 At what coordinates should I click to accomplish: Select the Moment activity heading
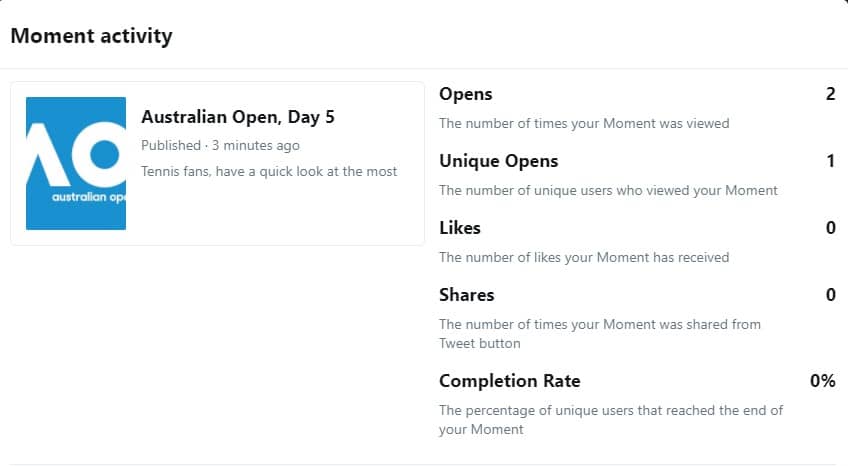pyautogui.click(x=91, y=36)
